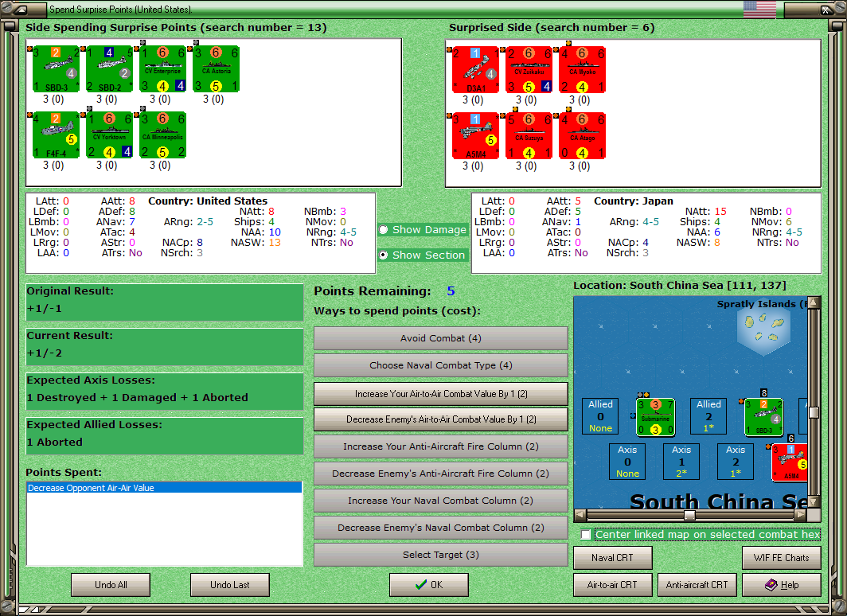Select the SBD-2 aircraft unit counter
The height and width of the screenshot is (616, 847).
[110, 69]
